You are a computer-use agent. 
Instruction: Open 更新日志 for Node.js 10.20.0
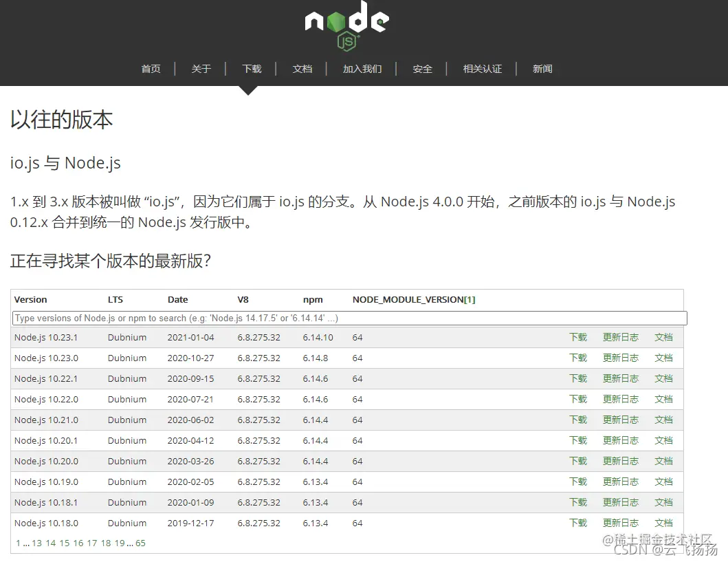tap(621, 461)
